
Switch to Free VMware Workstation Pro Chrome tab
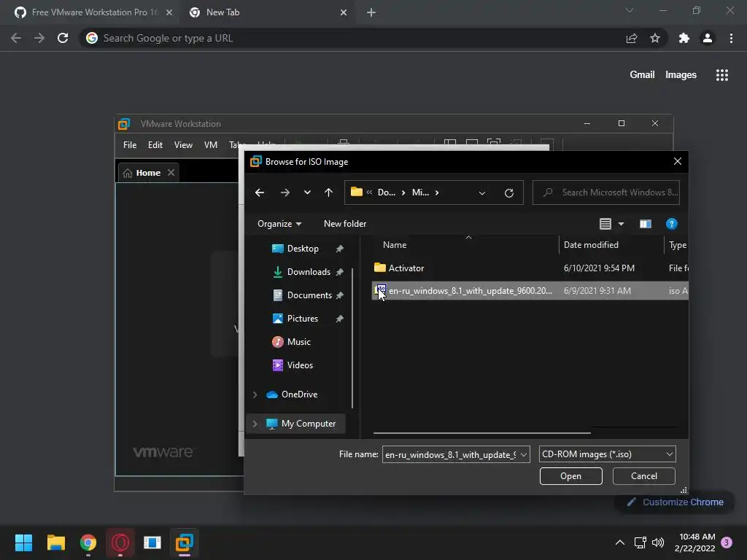coord(89,12)
